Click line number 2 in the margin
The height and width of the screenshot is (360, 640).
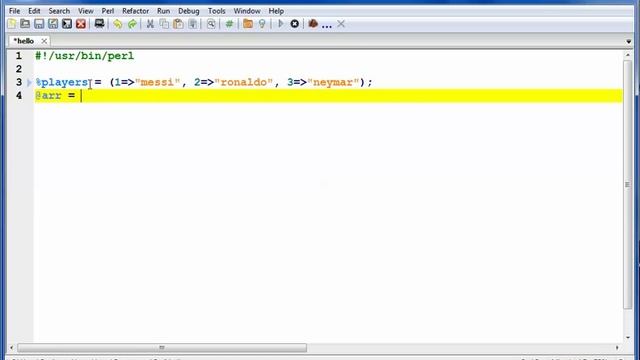tap(19, 69)
